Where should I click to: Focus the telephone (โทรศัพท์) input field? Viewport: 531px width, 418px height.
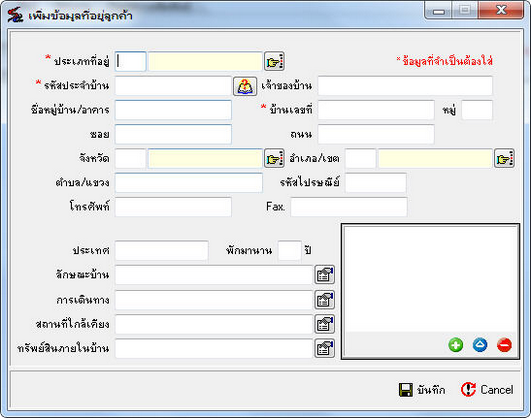point(173,207)
